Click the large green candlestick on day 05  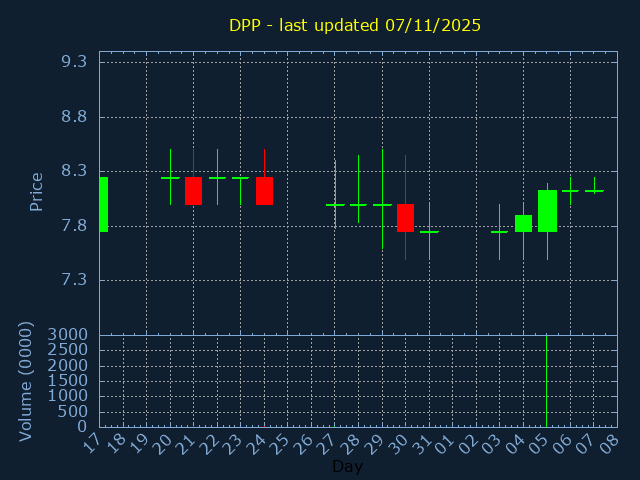(x=547, y=210)
